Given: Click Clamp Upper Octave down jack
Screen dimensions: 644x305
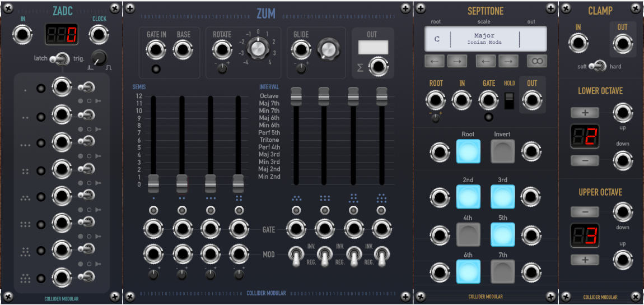Looking at the screenshot, I should [623, 212].
